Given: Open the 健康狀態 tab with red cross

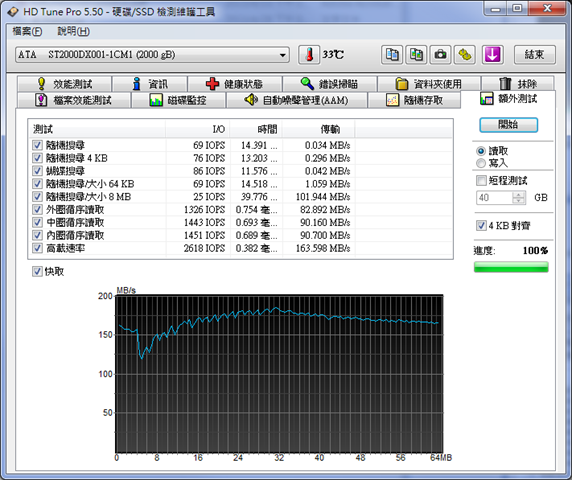Looking at the screenshot, I should (235, 84).
